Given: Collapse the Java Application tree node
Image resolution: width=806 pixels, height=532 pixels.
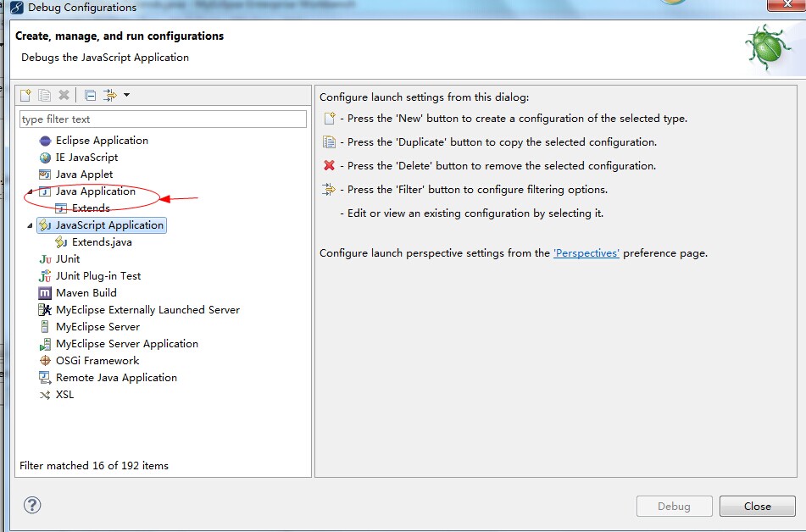Looking at the screenshot, I should point(31,191).
